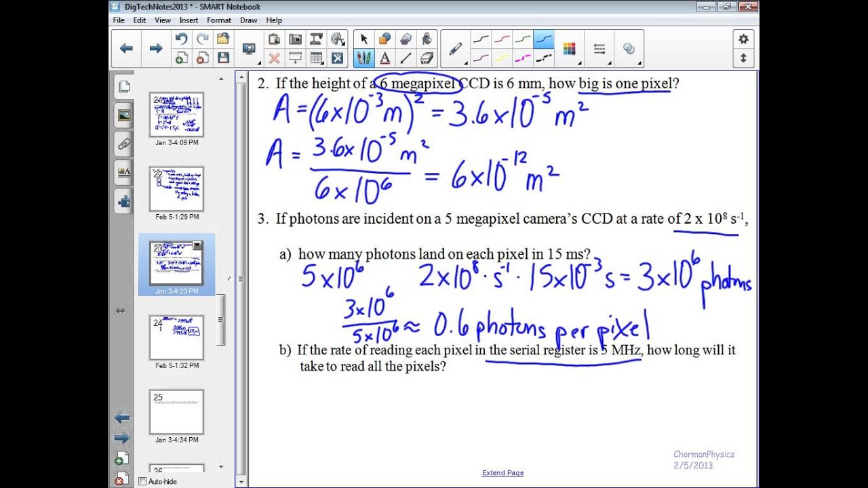Open page 24 thumbnail dated Feb 5-1:32 PM
868x488 pixels.
pyautogui.click(x=176, y=338)
